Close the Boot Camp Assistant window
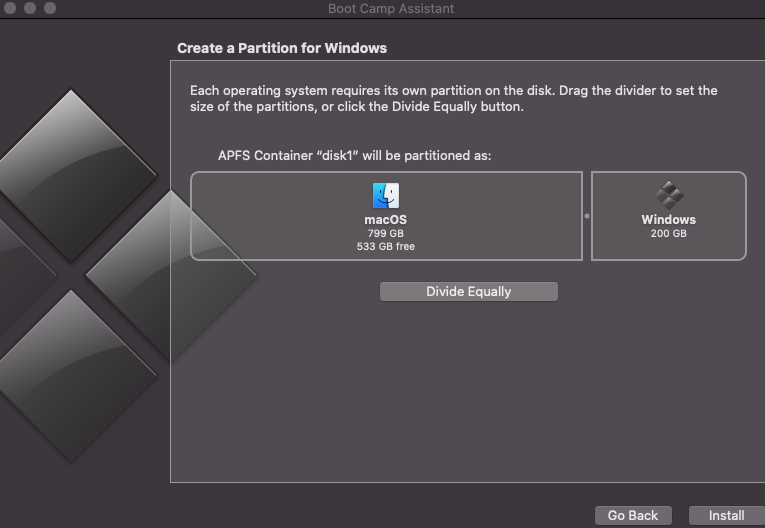The width and height of the screenshot is (765, 528). [10, 8]
